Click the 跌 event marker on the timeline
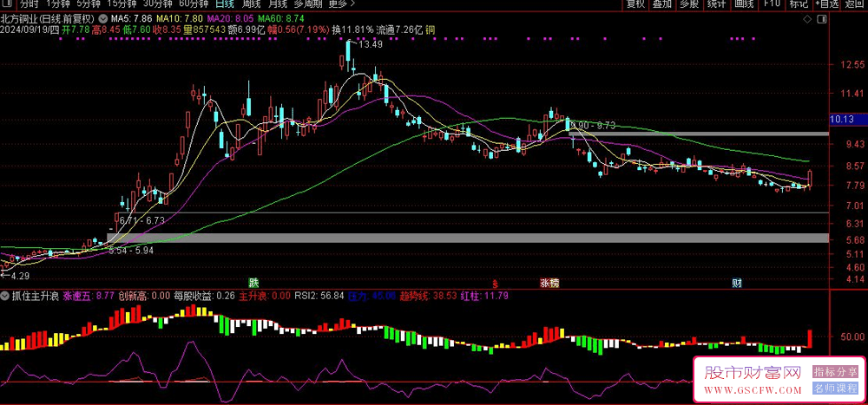The width and height of the screenshot is (868, 405). pyautogui.click(x=253, y=283)
